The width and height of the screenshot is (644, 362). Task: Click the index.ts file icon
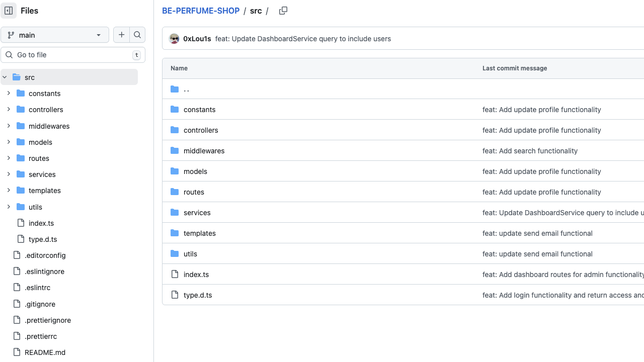(x=175, y=274)
